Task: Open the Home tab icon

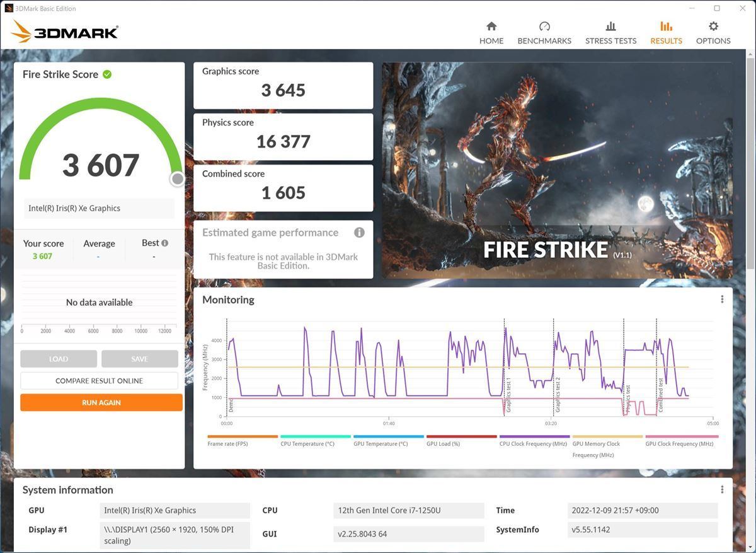Action: tap(491, 26)
